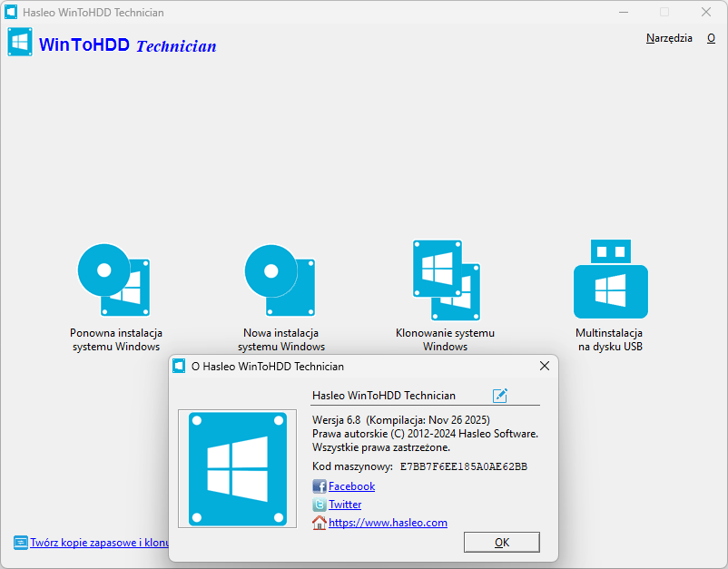Click the backup icon beside Twórz kopie link

click(x=21, y=543)
